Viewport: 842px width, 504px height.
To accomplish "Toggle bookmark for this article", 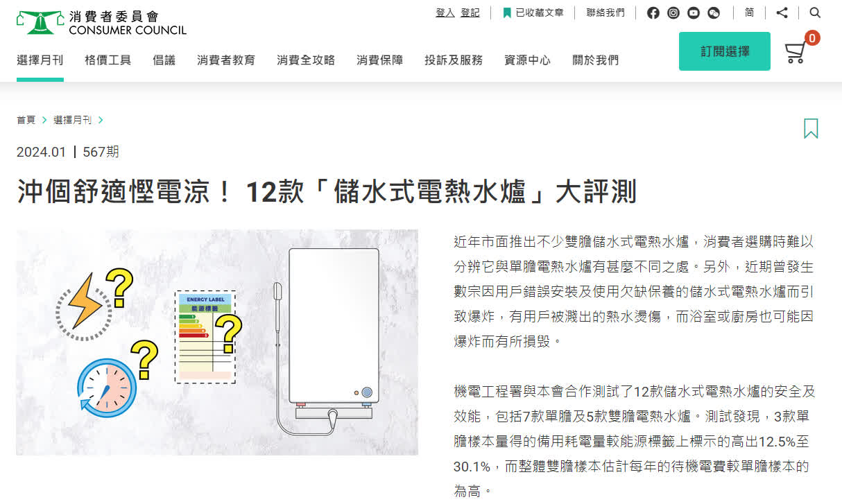I will pyautogui.click(x=811, y=128).
